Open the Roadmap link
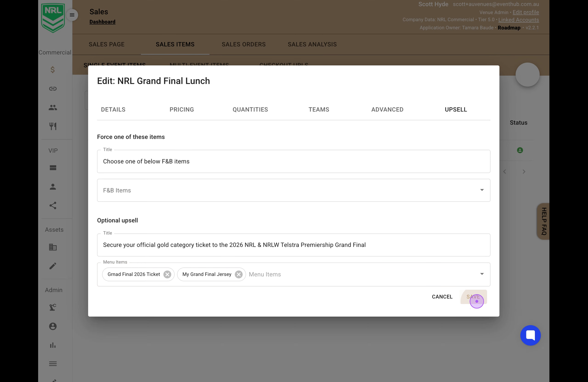 [509, 28]
